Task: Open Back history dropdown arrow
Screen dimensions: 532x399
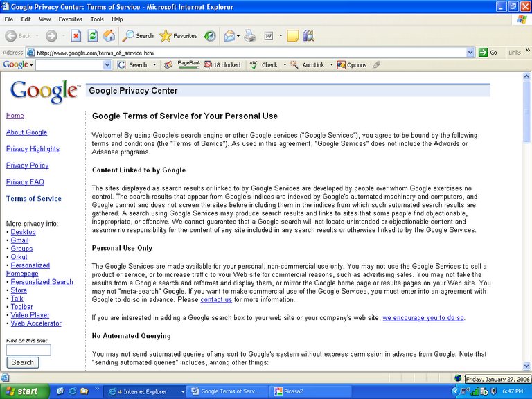Action: pos(37,35)
